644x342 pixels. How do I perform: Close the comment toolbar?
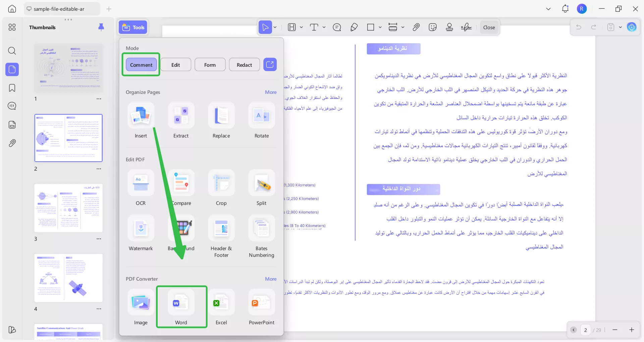(489, 27)
